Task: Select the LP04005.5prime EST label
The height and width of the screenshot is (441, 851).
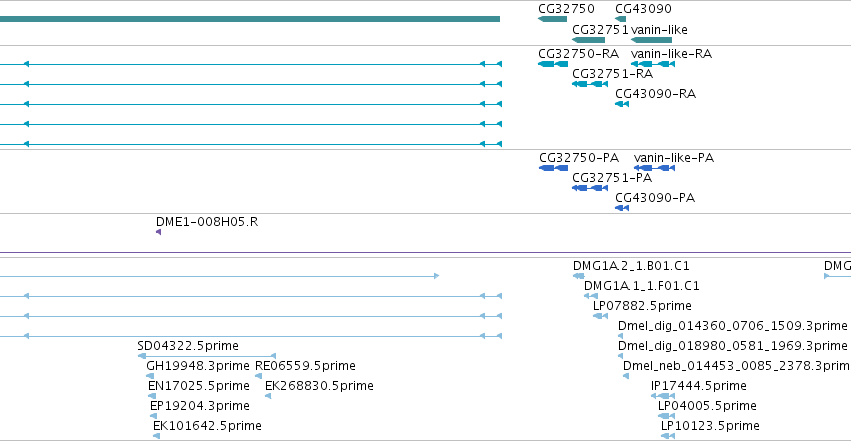Action: click(x=707, y=406)
